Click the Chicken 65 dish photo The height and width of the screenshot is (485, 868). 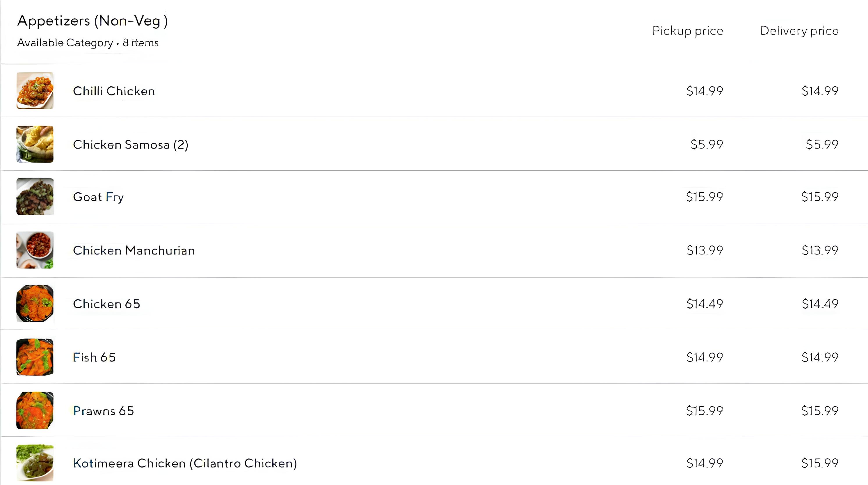[35, 304]
